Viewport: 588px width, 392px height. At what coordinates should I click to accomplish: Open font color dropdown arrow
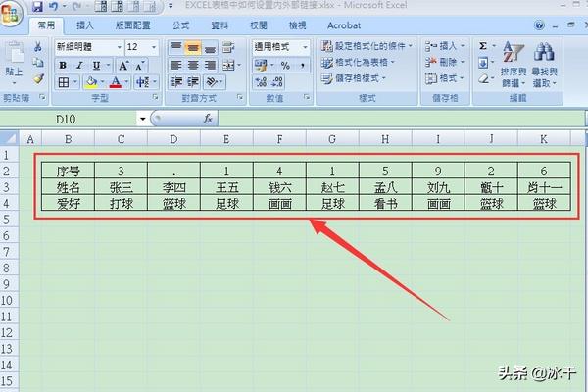[x=126, y=82]
